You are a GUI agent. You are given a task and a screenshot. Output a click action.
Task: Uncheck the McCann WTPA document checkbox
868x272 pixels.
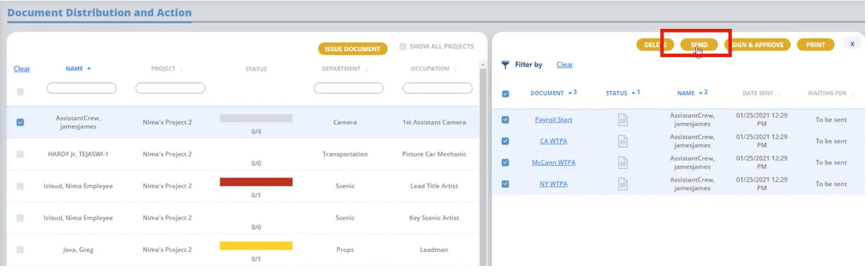(x=506, y=163)
